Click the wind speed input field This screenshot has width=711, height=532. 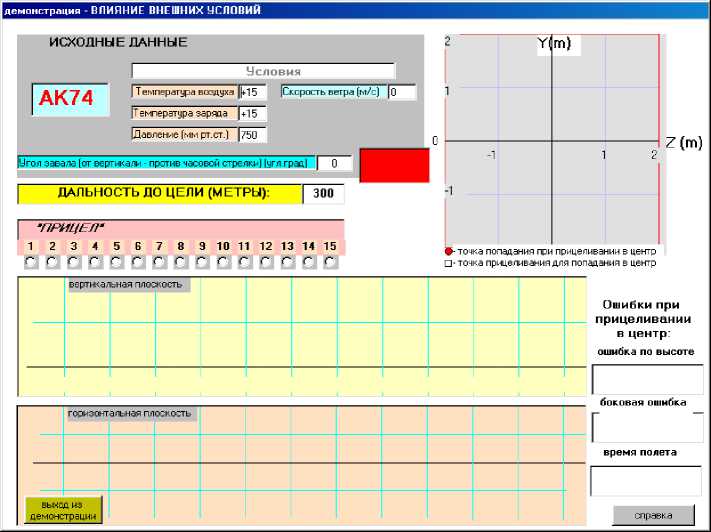pyautogui.click(x=401, y=92)
